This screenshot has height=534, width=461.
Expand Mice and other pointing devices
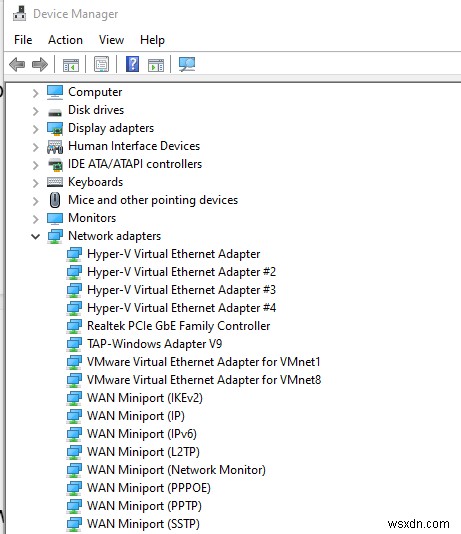35,201
